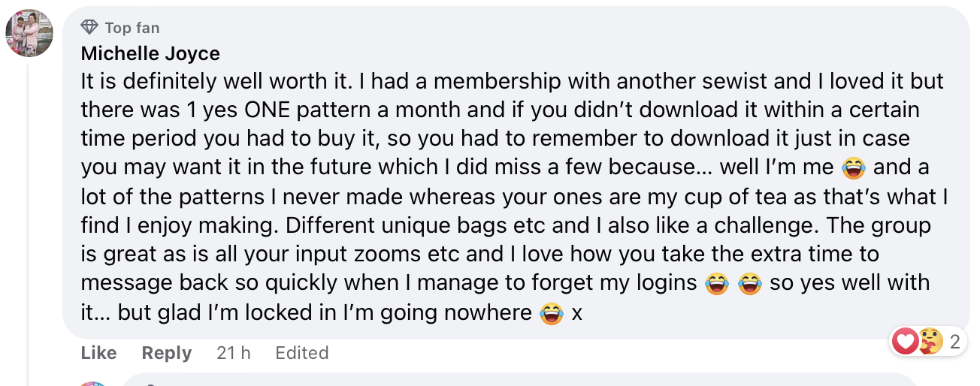
Task: Click the Top fan diamond badge icon
Action: [x=89, y=28]
